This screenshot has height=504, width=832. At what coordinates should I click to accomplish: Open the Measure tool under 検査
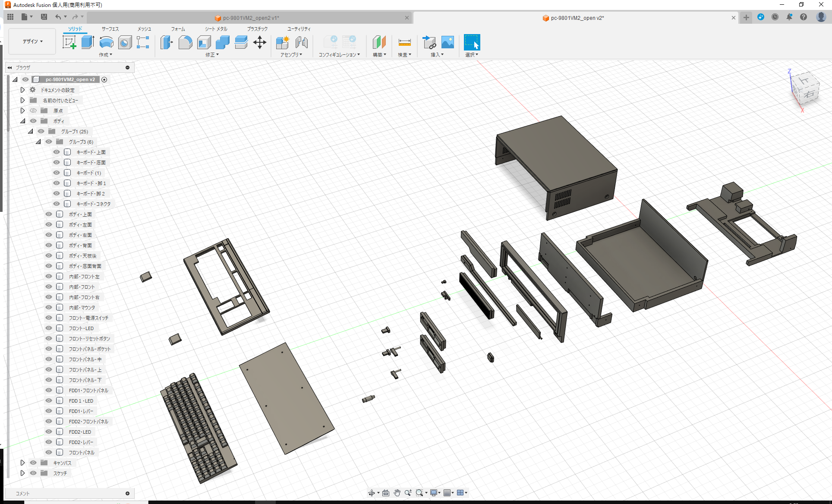404,42
